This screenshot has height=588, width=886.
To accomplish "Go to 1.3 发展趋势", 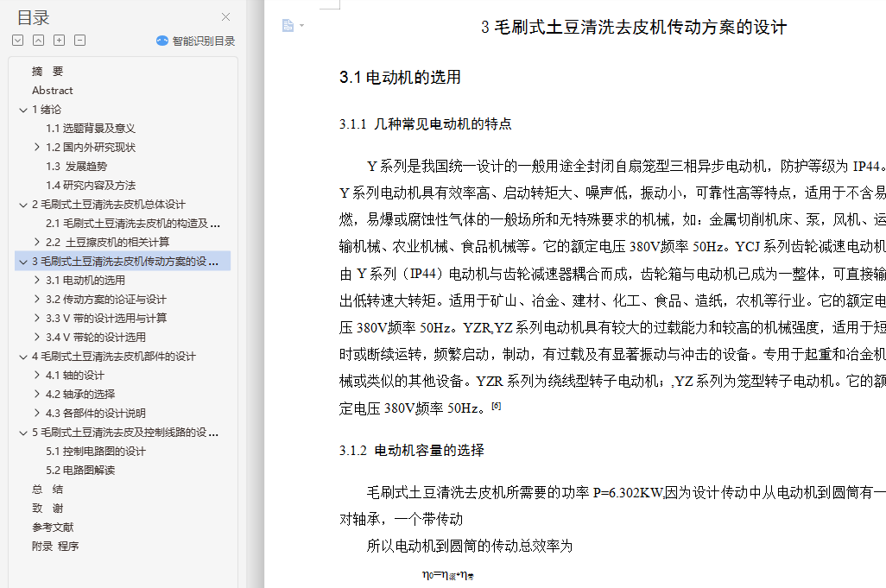I will pos(76,166).
